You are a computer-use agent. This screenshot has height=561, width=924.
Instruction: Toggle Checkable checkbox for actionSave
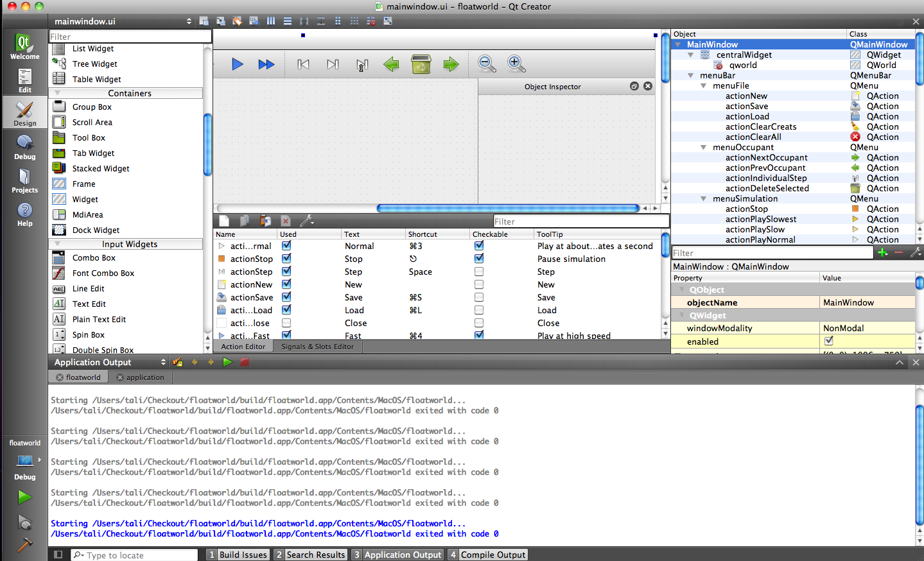479,297
